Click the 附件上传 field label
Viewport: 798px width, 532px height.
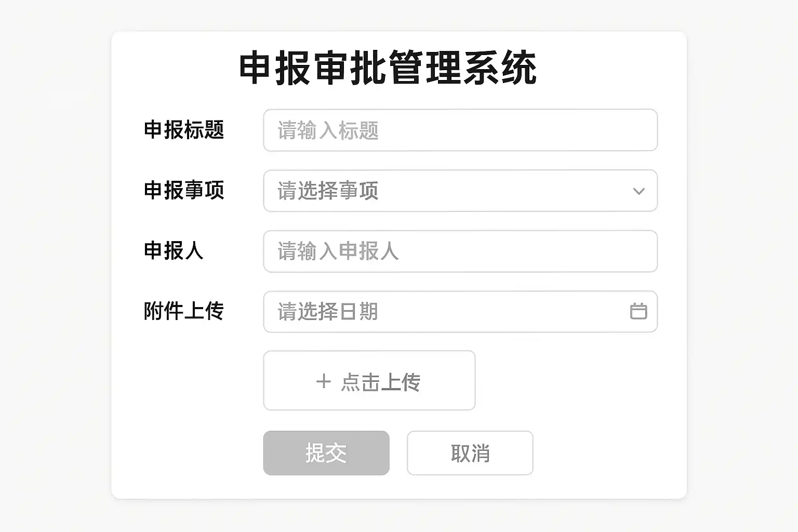tap(184, 311)
